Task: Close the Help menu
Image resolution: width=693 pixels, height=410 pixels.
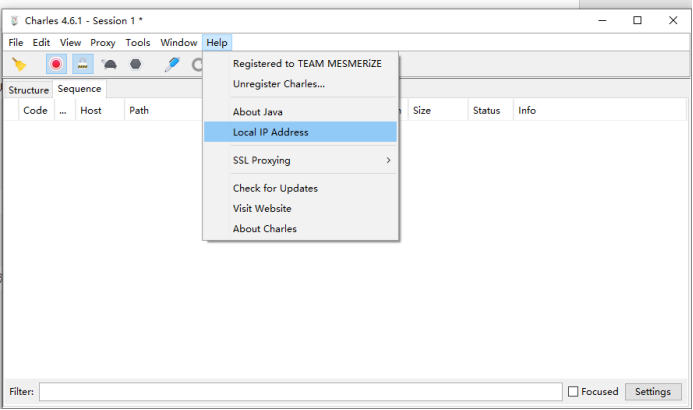Action: click(x=217, y=43)
